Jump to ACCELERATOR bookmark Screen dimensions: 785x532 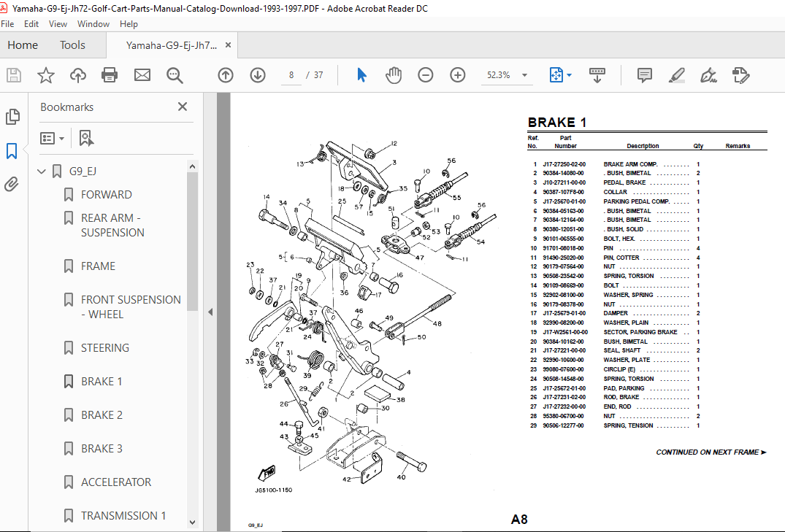116,482
